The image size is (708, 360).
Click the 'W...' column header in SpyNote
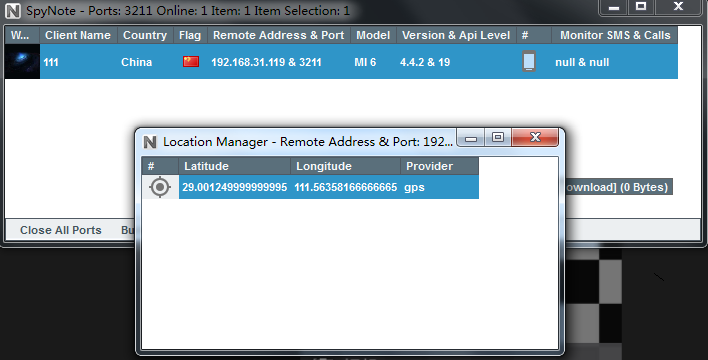(22, 35)
